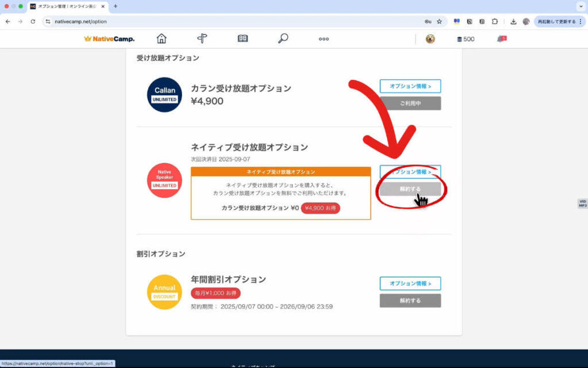The width and height of the screenshot is (588, 368).
Task: Click the signpost navigation icon
Action: pos(202,39)
